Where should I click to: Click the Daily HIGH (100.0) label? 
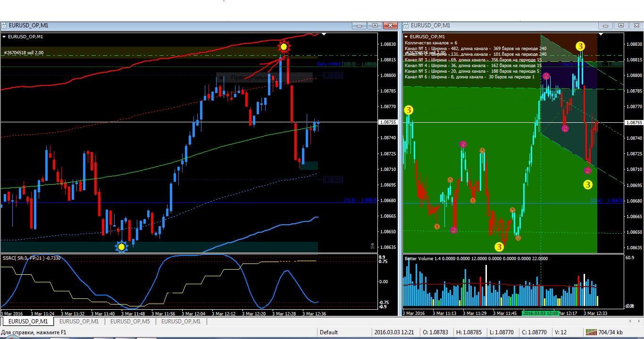(347, 64)
